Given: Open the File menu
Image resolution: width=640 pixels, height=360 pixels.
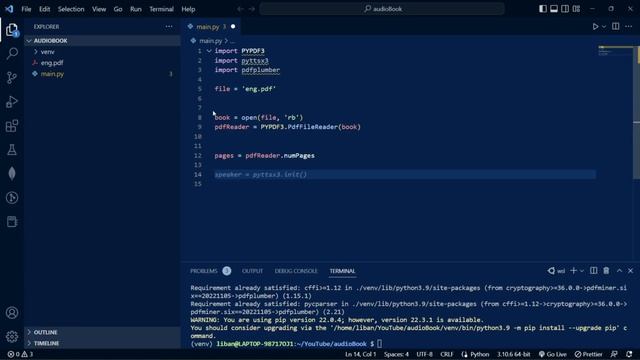Looking at the screenshot, I should coord(26,9).
